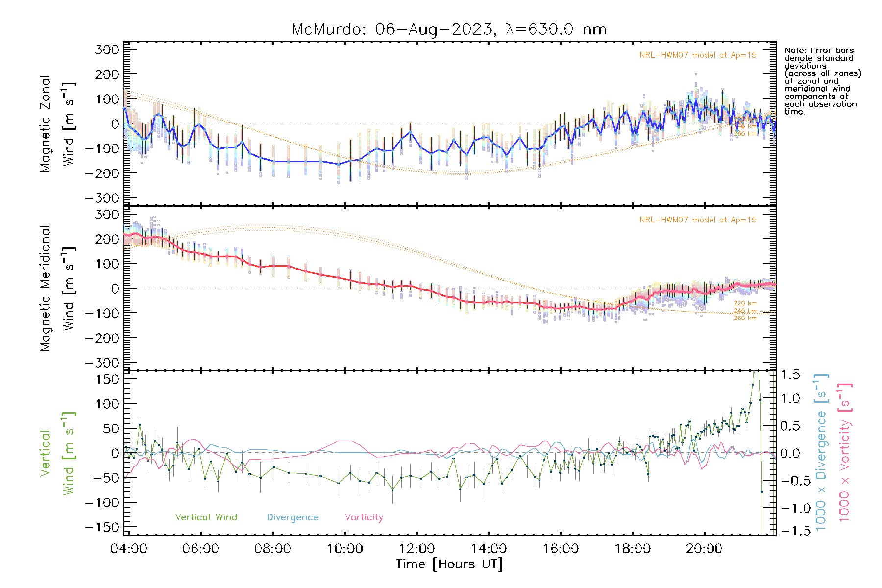The image size is (882, 588).
Task: Select the Magnetic Meridional Wind axis label
Action: [57, 288]
